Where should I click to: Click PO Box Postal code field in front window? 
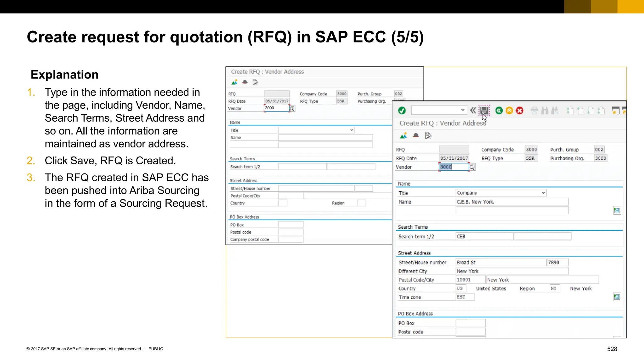point(470,332)
